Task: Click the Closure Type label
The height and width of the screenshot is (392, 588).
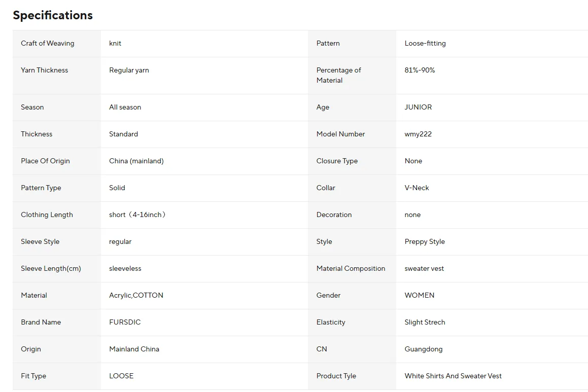Action: tap(337, 161)
